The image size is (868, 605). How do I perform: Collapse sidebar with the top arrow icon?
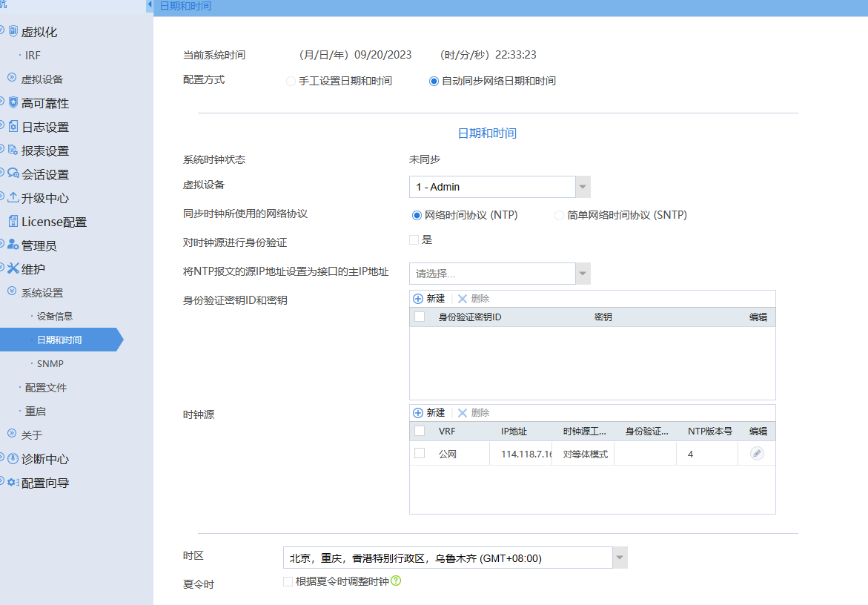150,4
